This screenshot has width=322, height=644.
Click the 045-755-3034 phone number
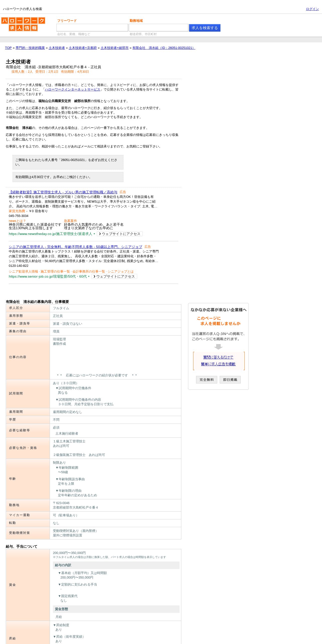19,216
